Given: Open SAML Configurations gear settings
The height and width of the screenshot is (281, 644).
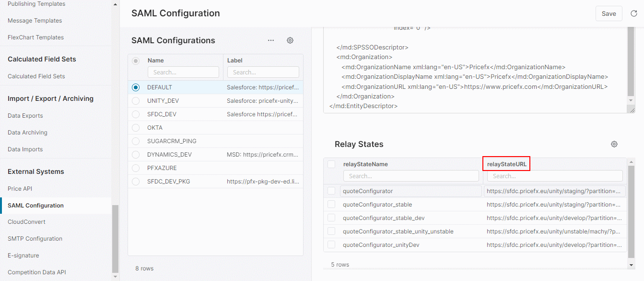Looking at the screenshot, I should point(290,40).
